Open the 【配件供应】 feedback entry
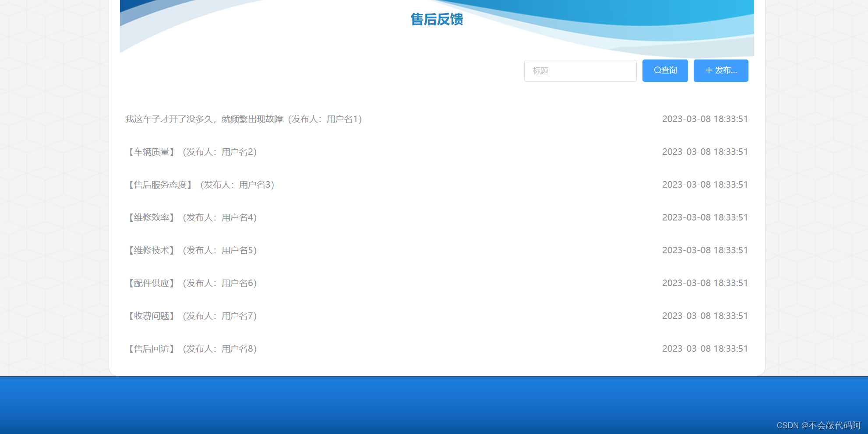The width and height of the screenshot is (868, 434). [x=151, y=283]
